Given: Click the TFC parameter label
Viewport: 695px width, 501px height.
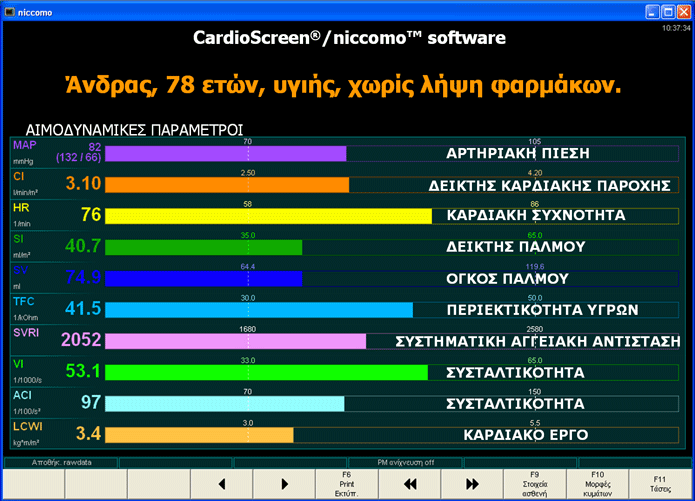Looking at the screenshot, I should (x=23, y=301).
